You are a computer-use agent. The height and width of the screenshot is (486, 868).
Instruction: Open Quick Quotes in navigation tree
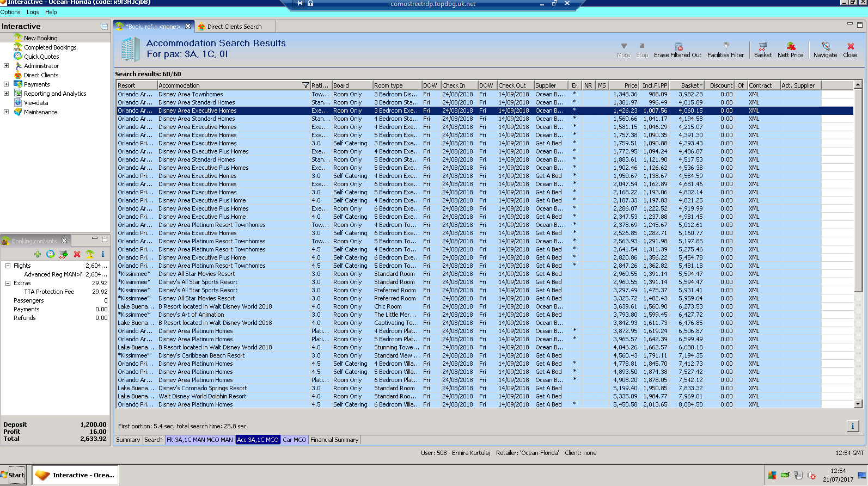click(41, 57)
